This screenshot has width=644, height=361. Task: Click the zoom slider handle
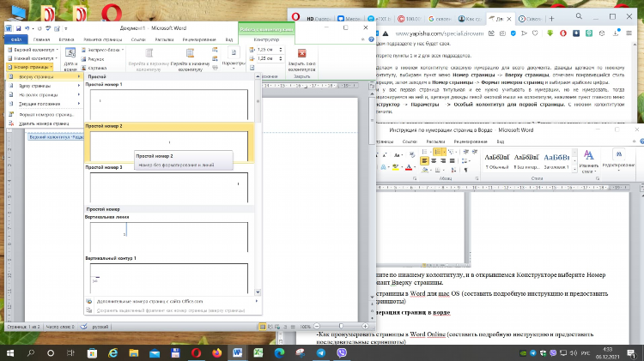coord(341,327)
